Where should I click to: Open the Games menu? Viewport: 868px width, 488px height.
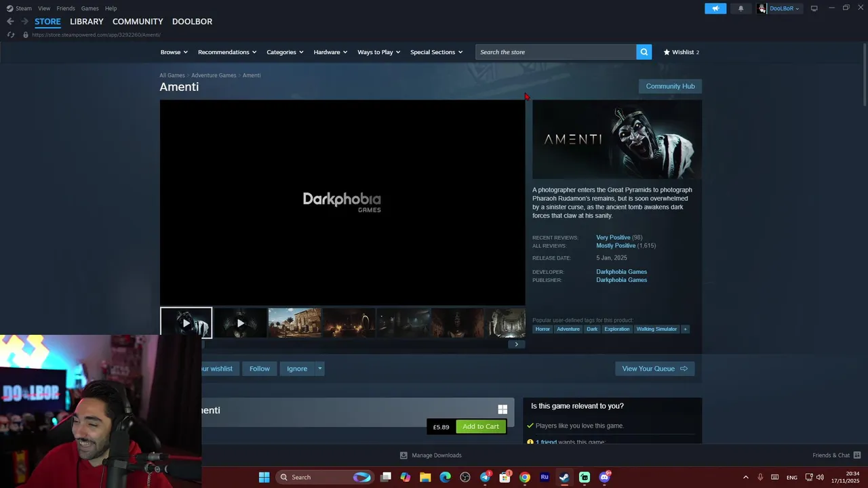click(90, 8)
